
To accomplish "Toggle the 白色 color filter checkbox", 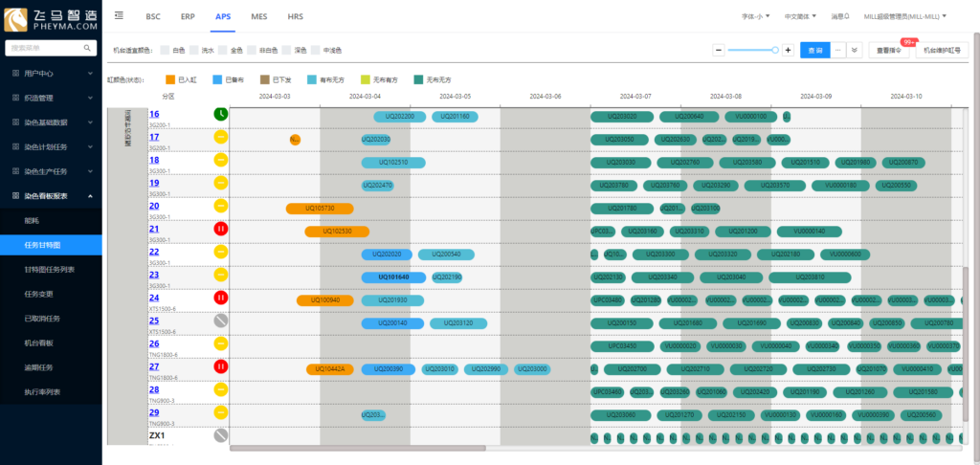I will click(x=167, y=50).
